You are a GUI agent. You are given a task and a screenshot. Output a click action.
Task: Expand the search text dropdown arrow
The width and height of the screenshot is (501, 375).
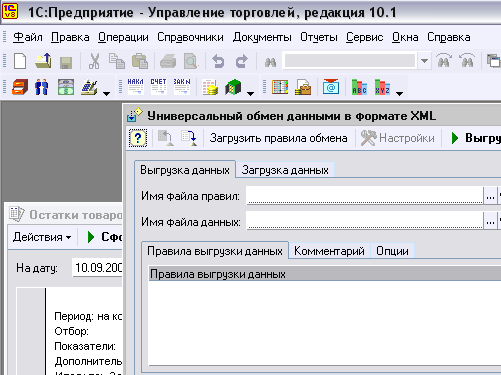click(424, 61)
